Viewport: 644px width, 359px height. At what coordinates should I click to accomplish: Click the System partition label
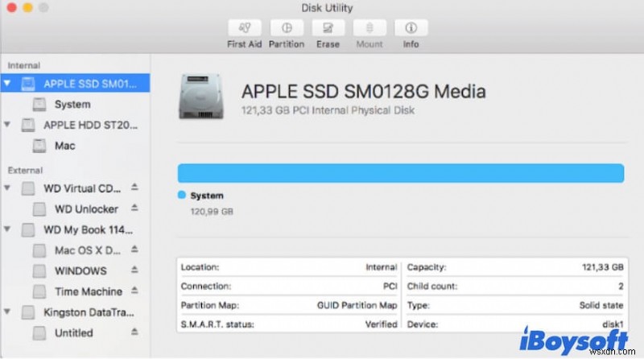click(207, 196)
